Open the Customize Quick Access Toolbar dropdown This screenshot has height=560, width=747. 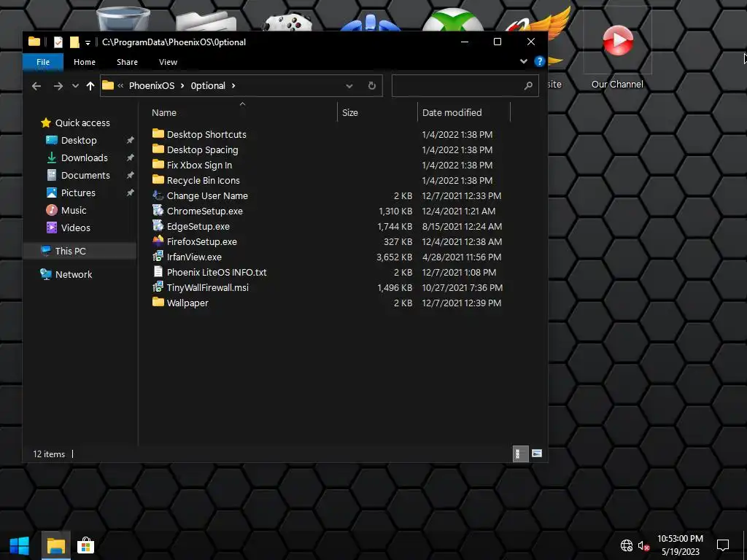click(x=88, y=43)
